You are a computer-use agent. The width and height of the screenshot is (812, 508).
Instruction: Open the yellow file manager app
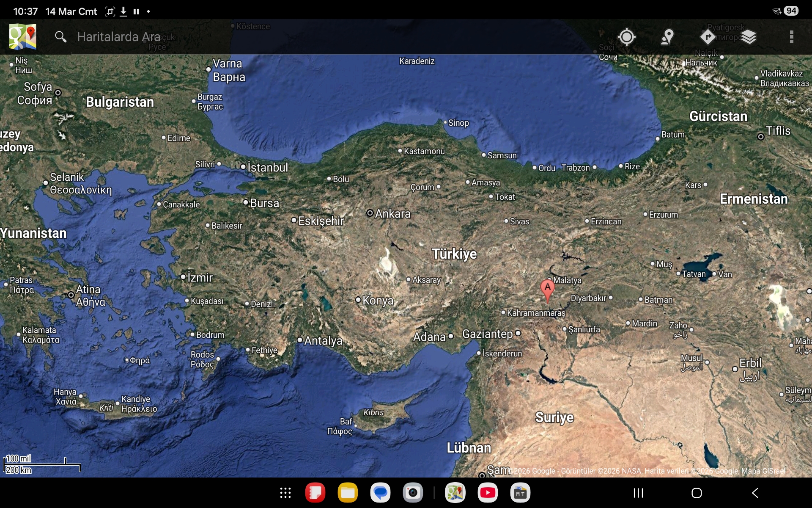348,493
